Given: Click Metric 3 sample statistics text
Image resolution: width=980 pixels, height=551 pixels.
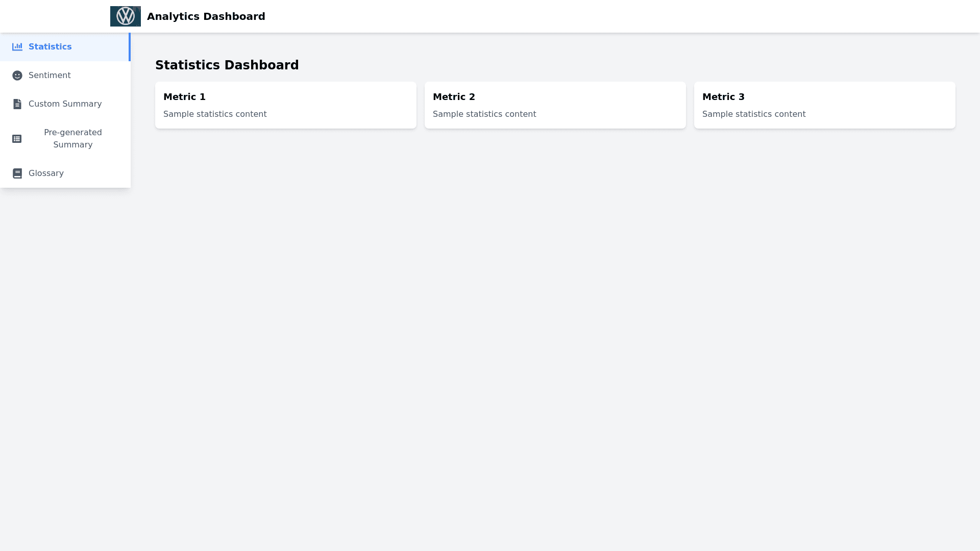Looking at the screenshot, I should [x=754, y=114].
